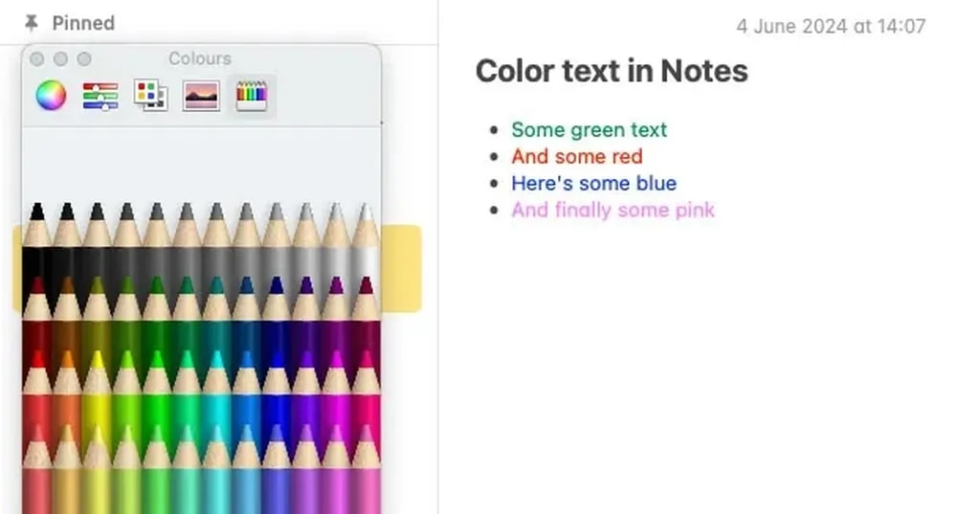The height and width of the screenshot is (514, 980).
Task: Close the Colours window
Action: tap(37, 59)
